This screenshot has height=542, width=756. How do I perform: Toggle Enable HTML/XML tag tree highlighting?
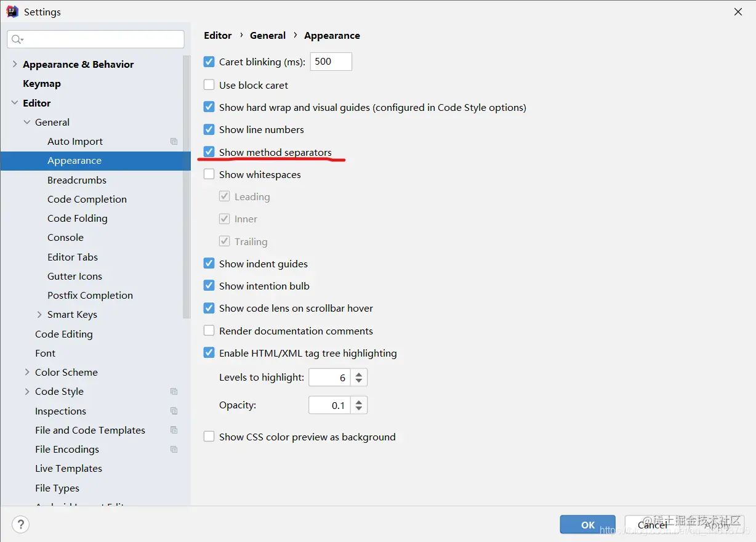(x=209, y=353)
